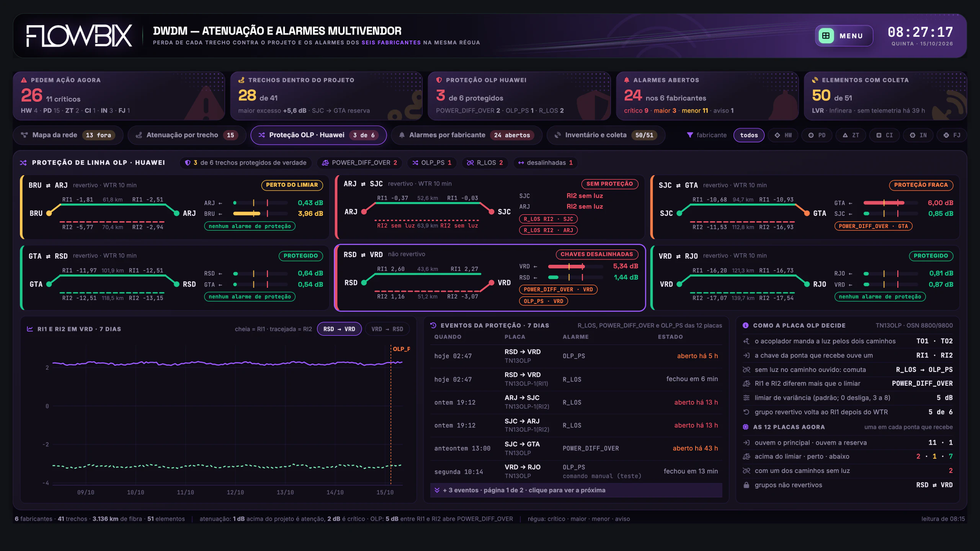980x551 pixels.
Task: Click bell icon on Alarmes Abertos card
Action: (627, 80)
